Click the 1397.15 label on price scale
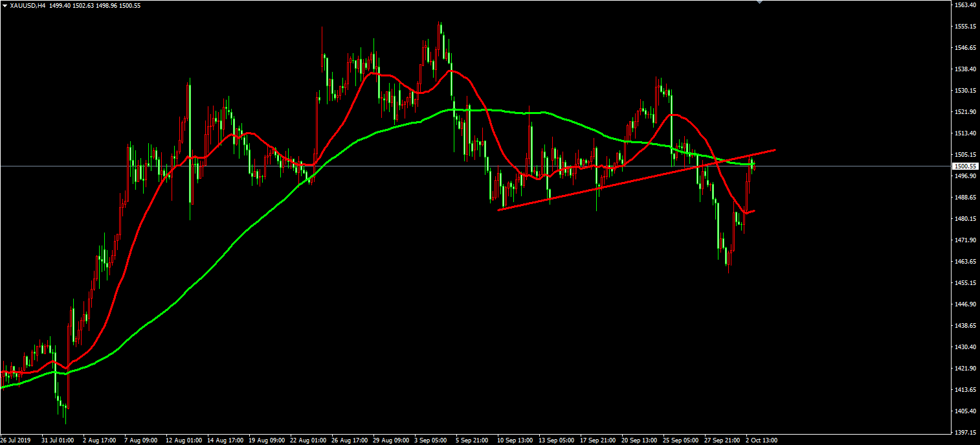 point(965,432)
